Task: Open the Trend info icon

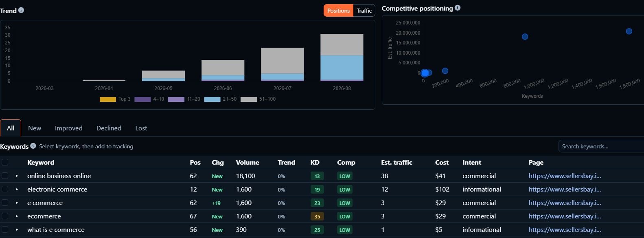Action: coord(21,10)
